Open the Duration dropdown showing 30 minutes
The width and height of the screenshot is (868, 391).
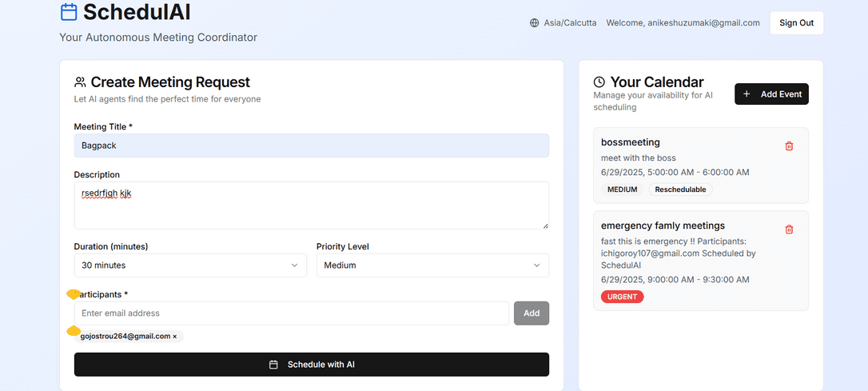(189, 265)
